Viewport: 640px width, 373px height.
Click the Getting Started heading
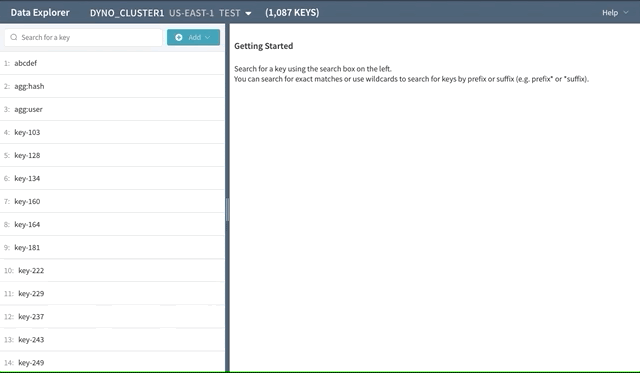[264, 46]
